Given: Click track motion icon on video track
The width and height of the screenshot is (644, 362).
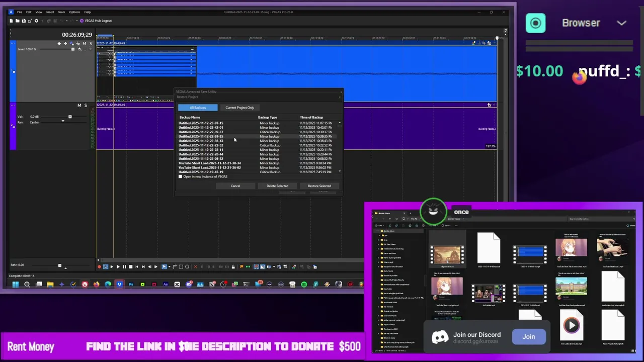Looking at the screenshot, I should pos(71,44).
